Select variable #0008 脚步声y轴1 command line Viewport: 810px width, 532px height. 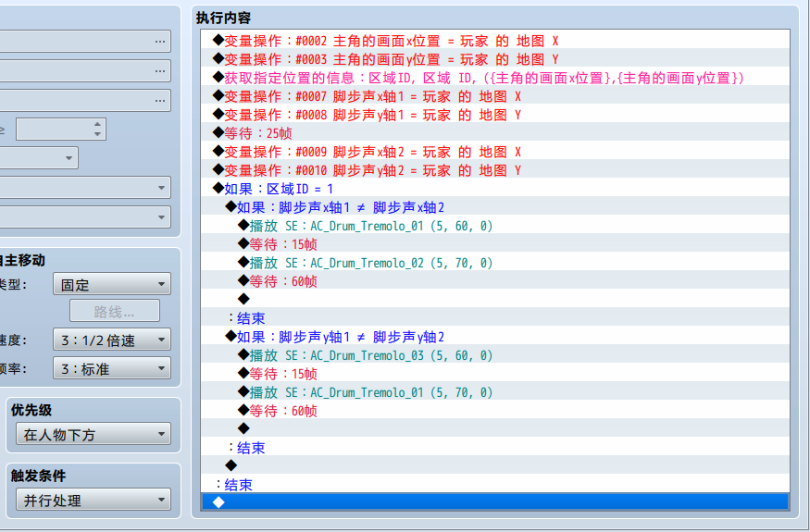click(495, 115)
